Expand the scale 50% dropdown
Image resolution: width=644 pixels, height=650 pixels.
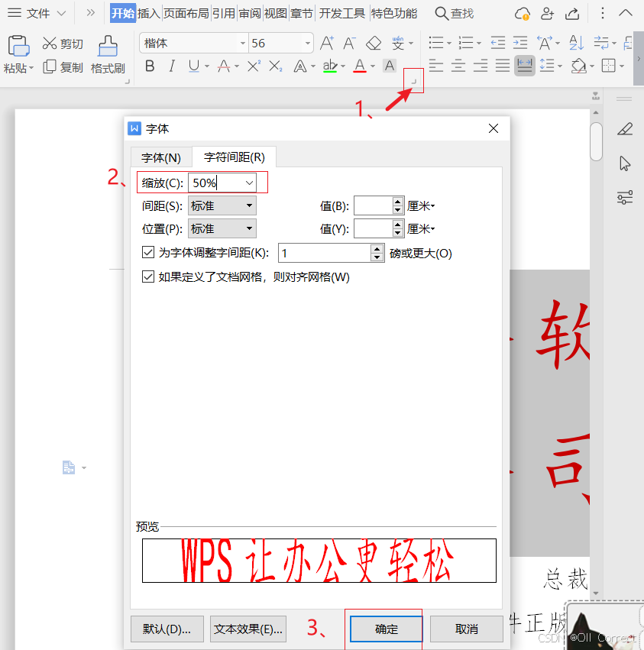(249, 183)
